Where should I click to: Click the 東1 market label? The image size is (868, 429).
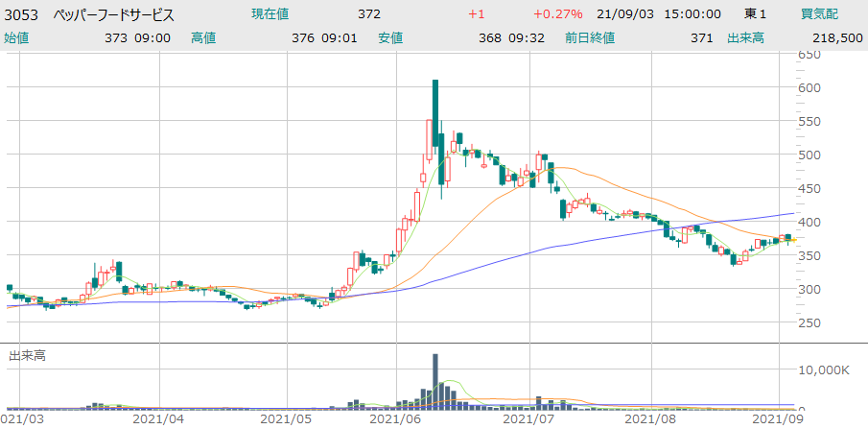[x=756, y=14]
